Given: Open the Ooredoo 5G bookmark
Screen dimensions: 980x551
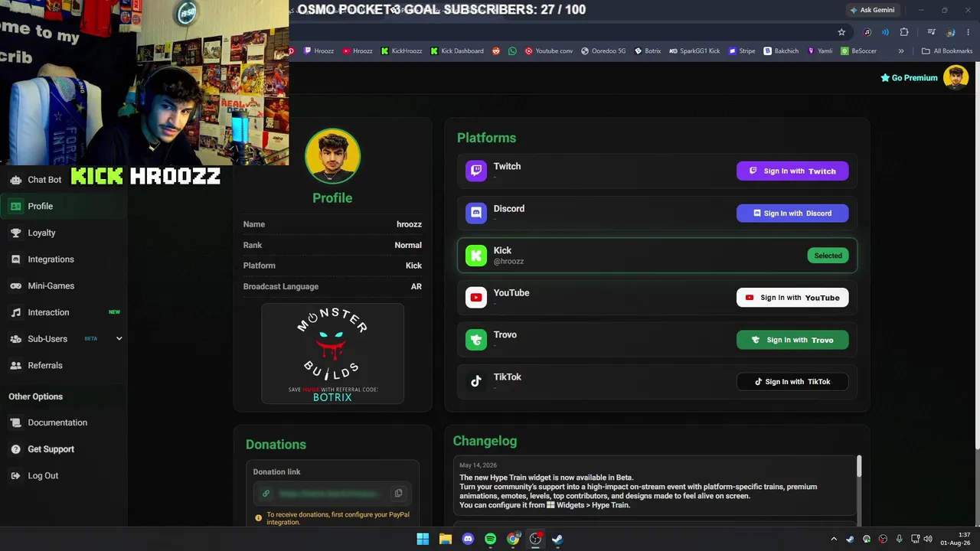Looking at the screenshot, I should pos(603,51).
